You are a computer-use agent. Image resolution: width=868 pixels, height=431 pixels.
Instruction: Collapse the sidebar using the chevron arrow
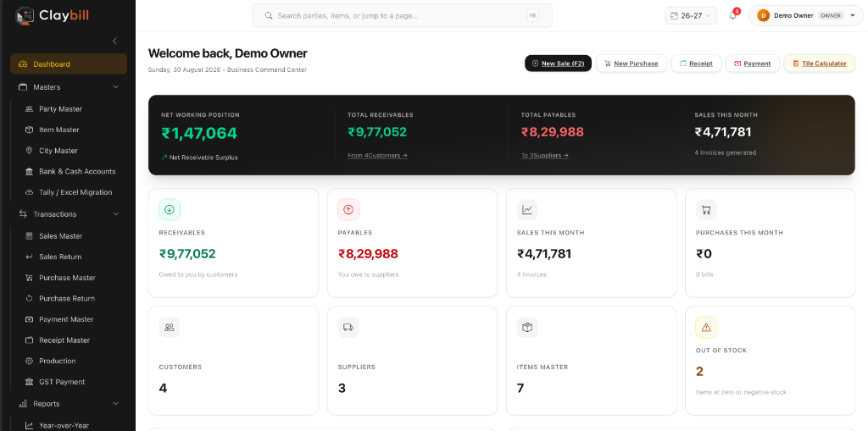(x=114, y=41)
